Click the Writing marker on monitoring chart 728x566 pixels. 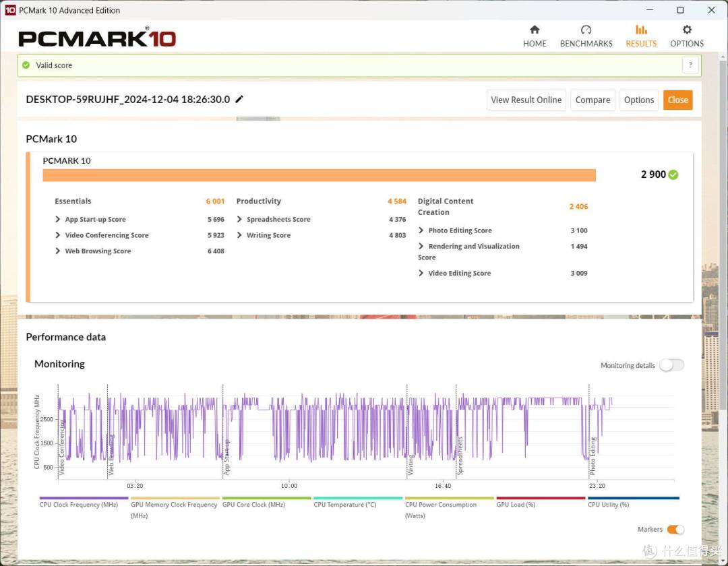(410, 465)
